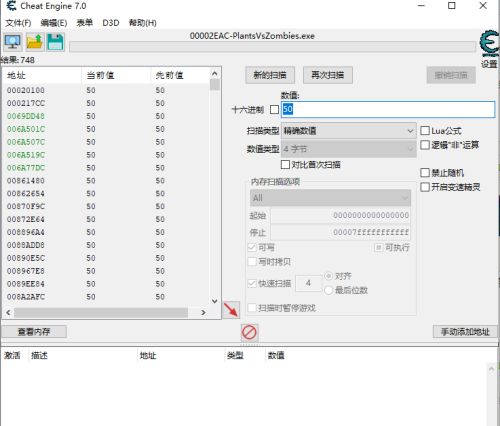Open the 文件(F) menu

tap(18, 23)
